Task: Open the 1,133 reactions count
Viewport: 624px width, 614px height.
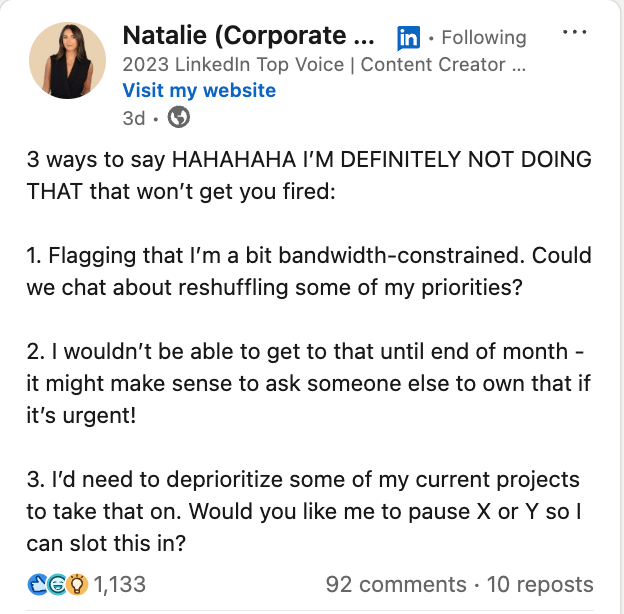Action: click(x=119, y=585)
